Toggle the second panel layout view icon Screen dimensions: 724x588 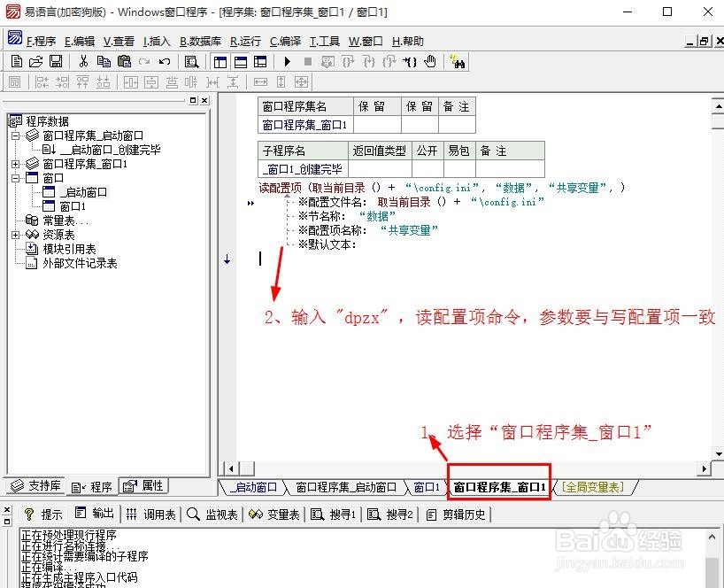point(241,62)
